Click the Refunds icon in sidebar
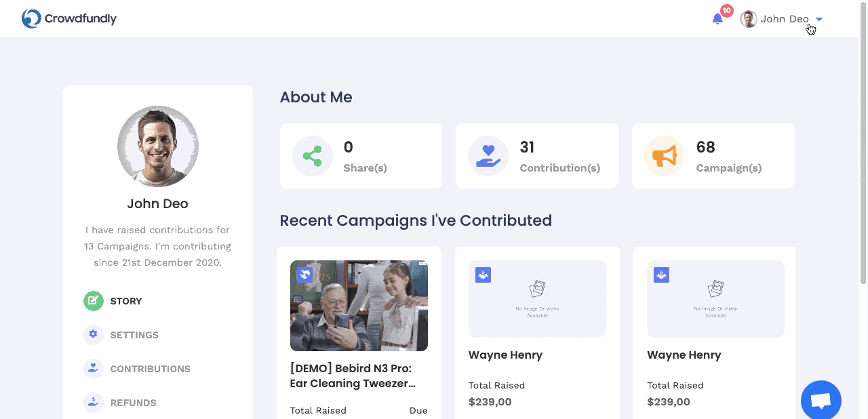 click(x=94, y=402)
